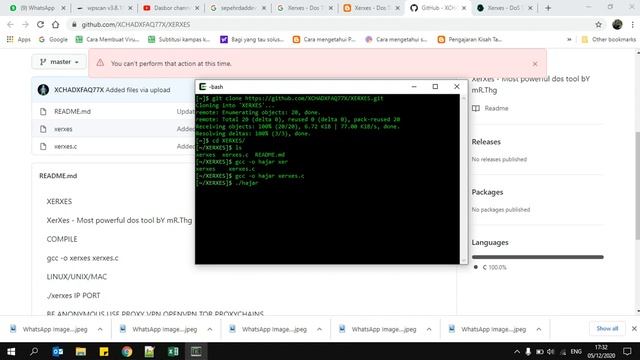
Task: Open the Subtitusi kampas bookmark
Action: (x=179, y=39)
